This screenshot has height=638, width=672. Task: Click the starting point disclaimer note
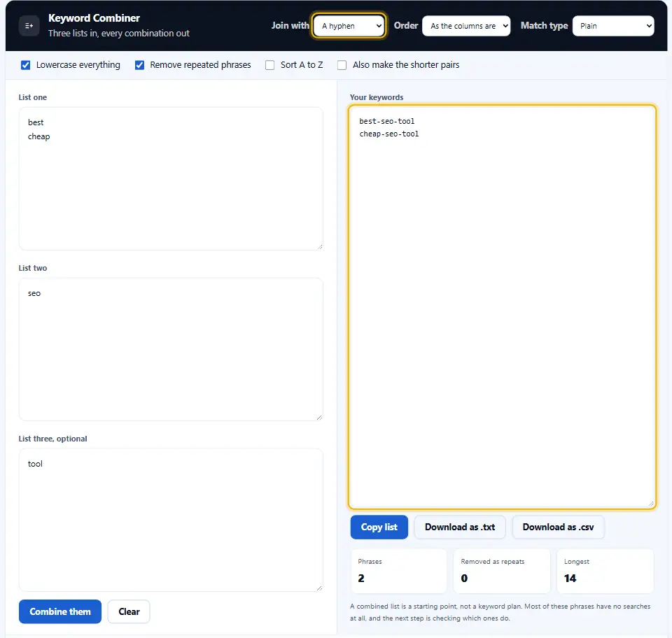pyautogui.click(x=500, y=612)
